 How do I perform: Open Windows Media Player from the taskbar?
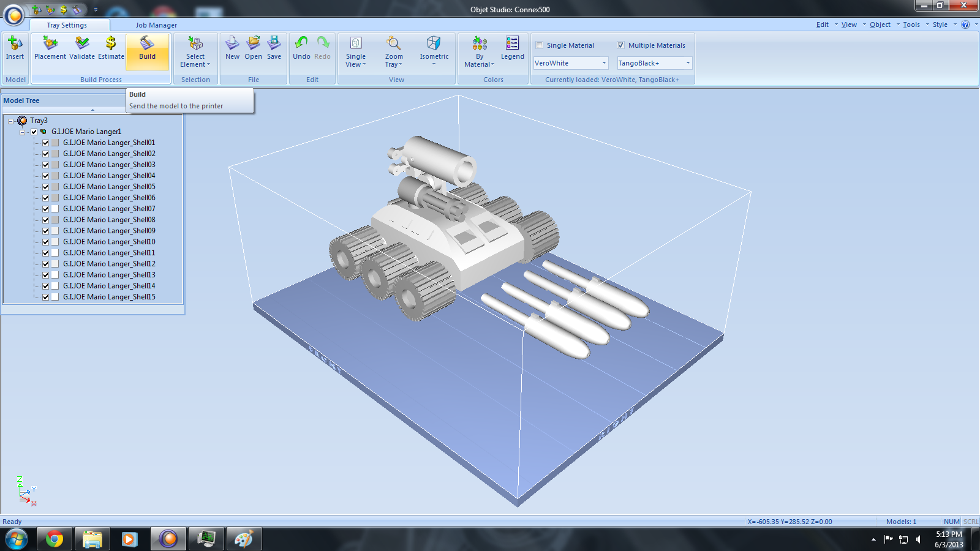pyautogui.click(x=130, y=539)
